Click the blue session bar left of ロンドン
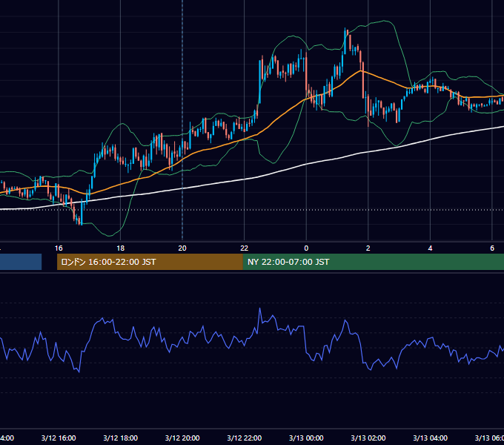Screen dimensions: 504x445 coord(21,262)
